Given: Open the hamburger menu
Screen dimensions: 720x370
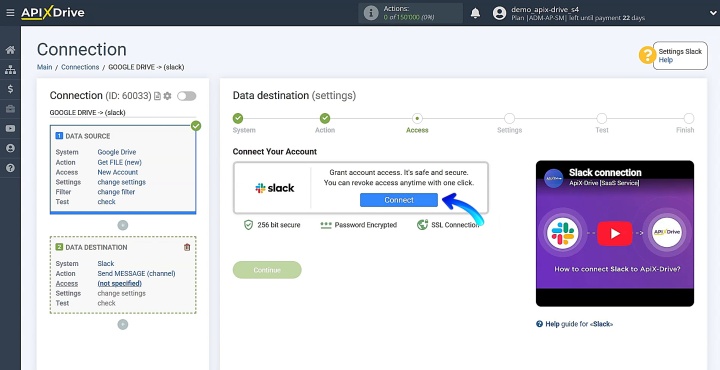Looking at the screenshot, I should pyautogui.click(x=10, y=13).
